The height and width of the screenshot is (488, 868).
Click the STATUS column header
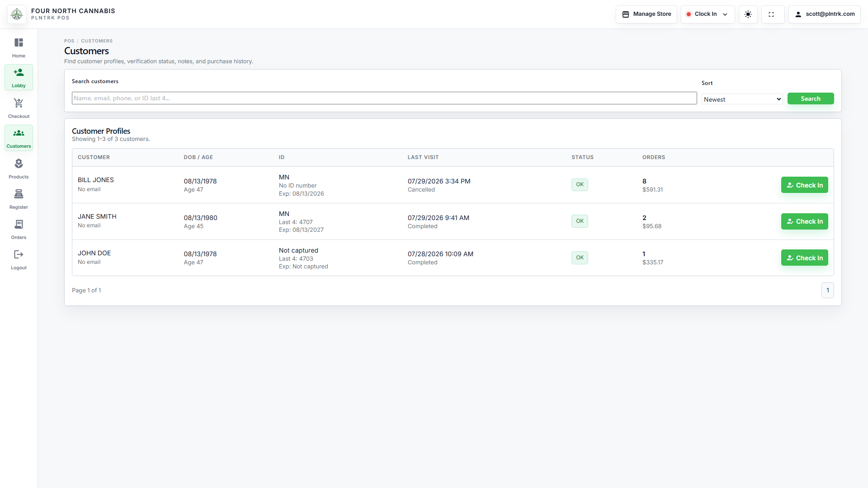click(582, 157)
